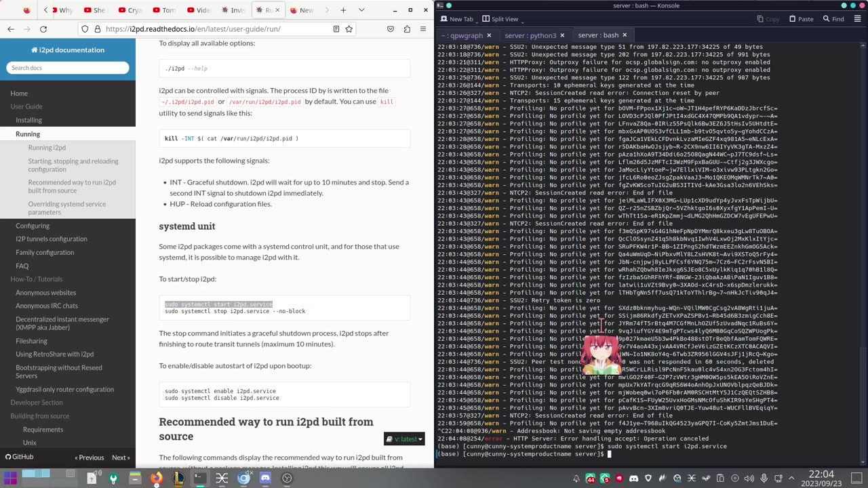Image resolution: width=868 pixels, height=488 pixels.
Task: Toggle reader view in the address bar
Action: point(336,29)
